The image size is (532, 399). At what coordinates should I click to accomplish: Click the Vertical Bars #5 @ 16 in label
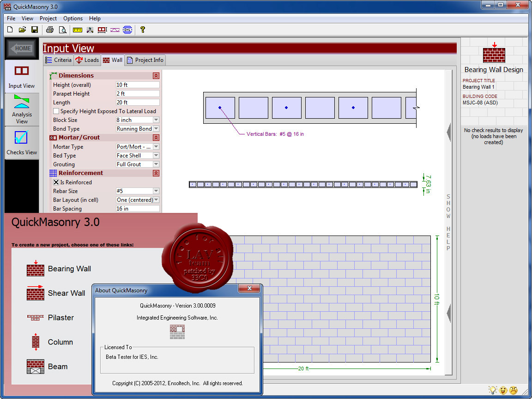coord(275,134)
